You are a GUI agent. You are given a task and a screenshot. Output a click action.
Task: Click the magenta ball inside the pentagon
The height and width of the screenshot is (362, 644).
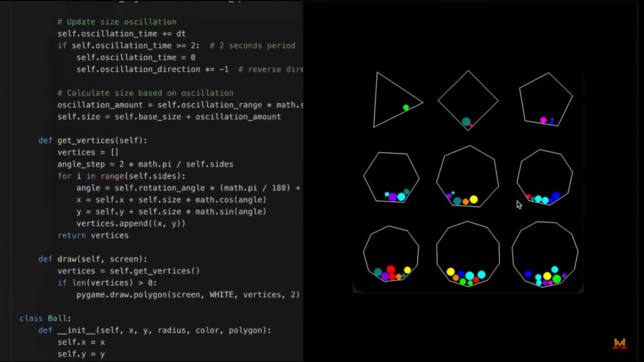543,120
